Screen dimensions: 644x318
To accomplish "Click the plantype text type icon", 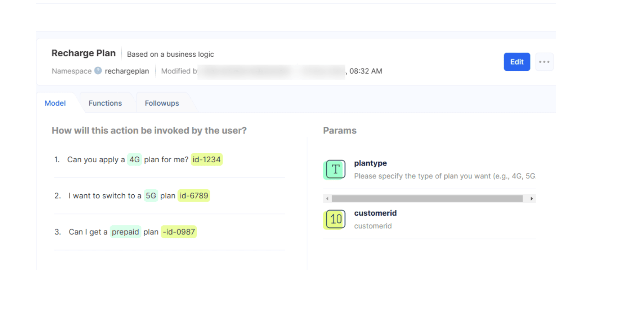I will point(335,169).
